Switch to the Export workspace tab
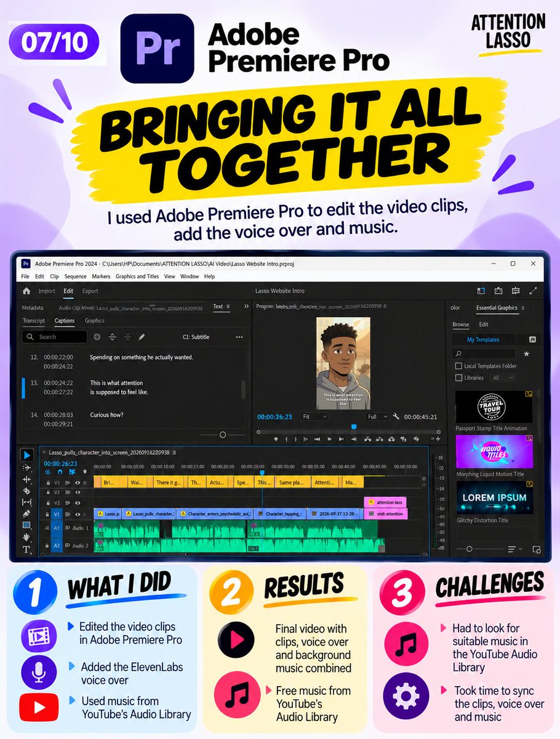The height and width of the screenshot is (739, 560). [x=90, y=291]
